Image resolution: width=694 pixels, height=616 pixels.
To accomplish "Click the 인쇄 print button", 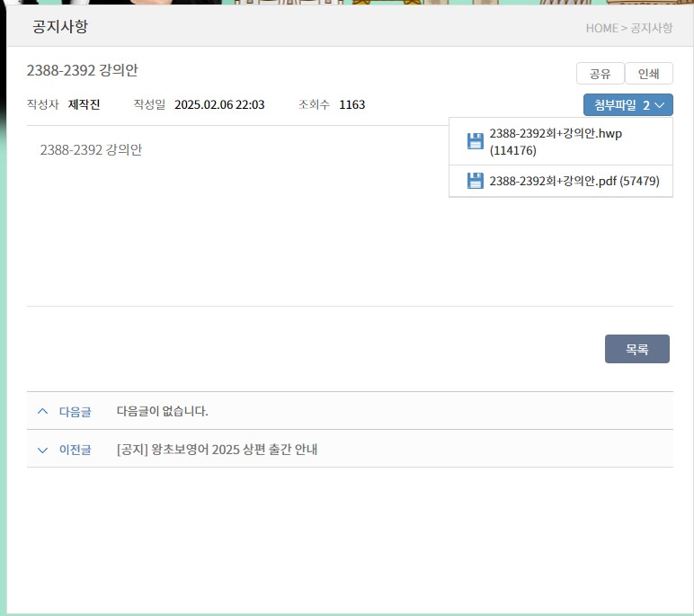I will coord(649,74).
